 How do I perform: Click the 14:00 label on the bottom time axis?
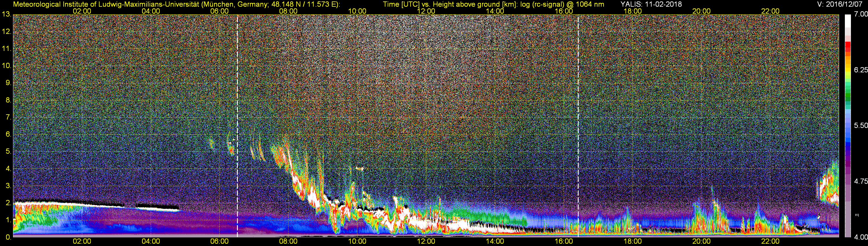pos(495,241)
